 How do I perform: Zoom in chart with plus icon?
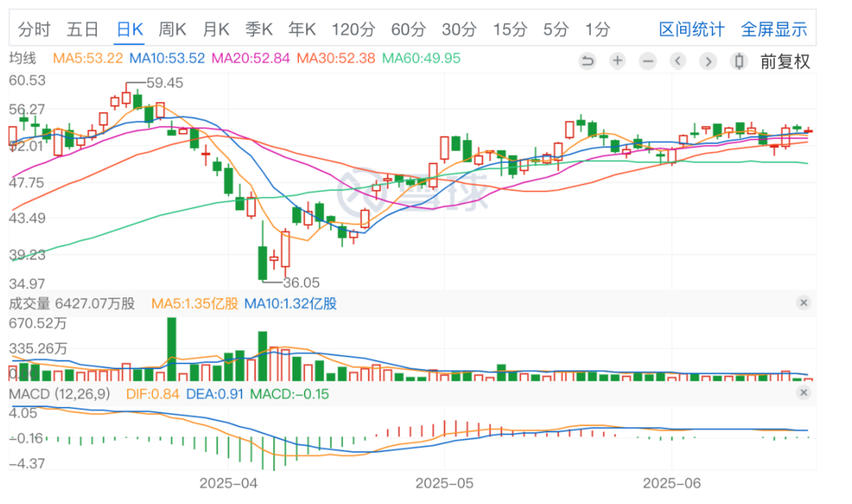(x=617, y=61)
